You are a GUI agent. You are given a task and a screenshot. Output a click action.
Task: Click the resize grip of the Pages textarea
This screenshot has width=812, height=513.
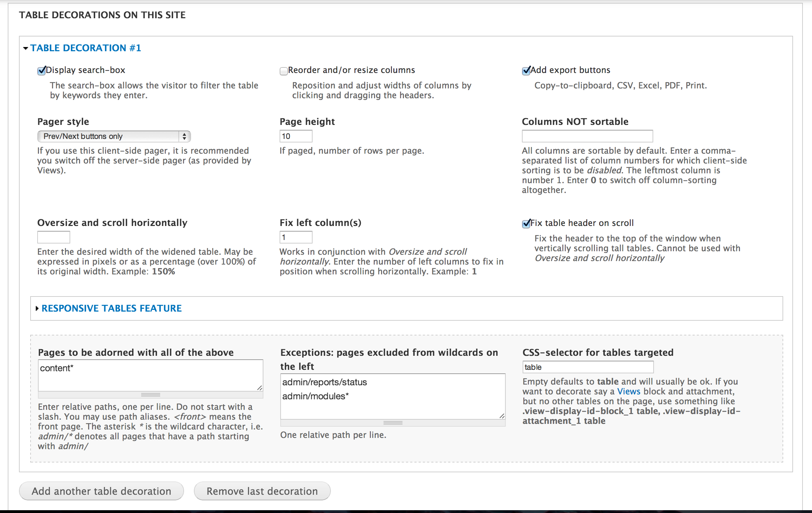260,388
